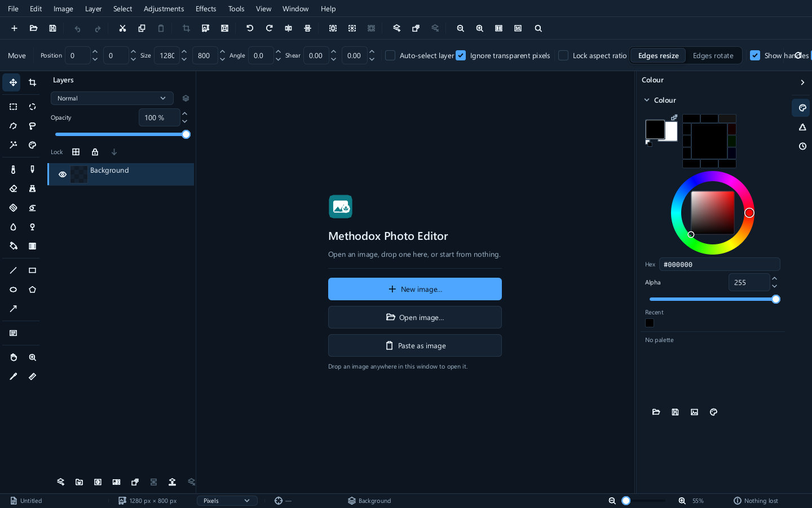The height and width of the screenshot is (508, 812).
Task: Select the Rectangle shape tool
Action: pyautogui.click(x=32, y=270)
